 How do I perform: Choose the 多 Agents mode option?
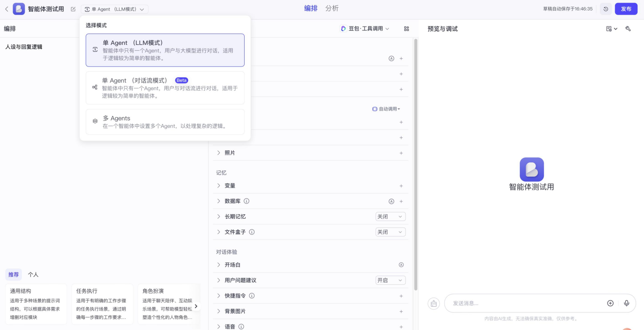165,122
